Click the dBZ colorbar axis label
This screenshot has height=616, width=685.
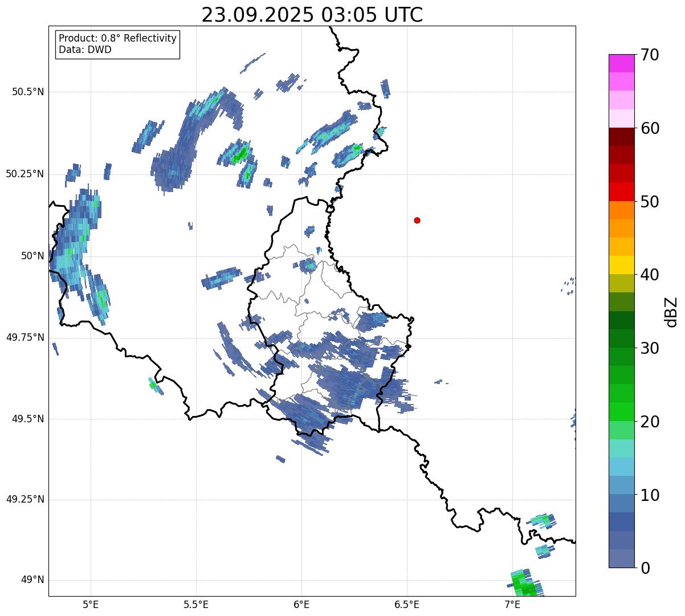pyautogui.click(x=671, y=311)
